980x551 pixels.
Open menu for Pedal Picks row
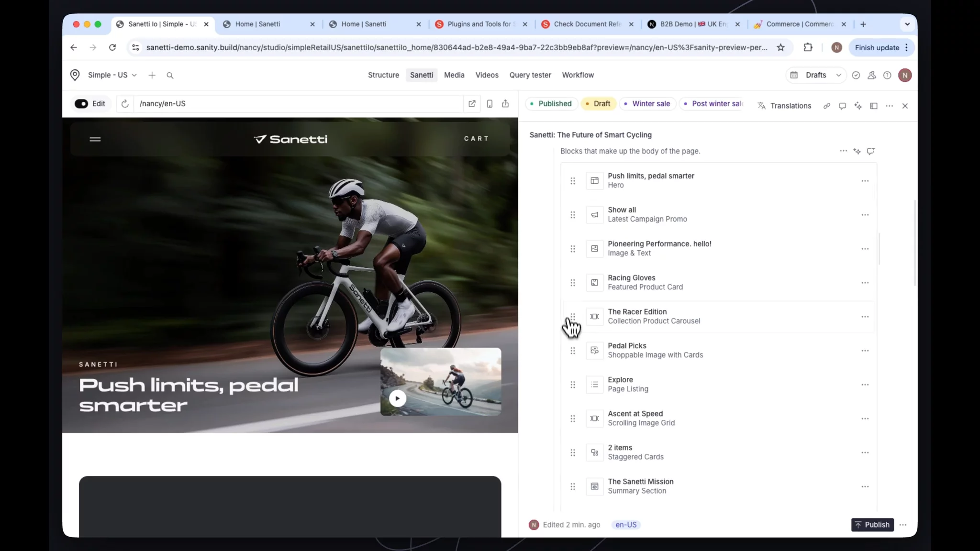pos(865,351)
